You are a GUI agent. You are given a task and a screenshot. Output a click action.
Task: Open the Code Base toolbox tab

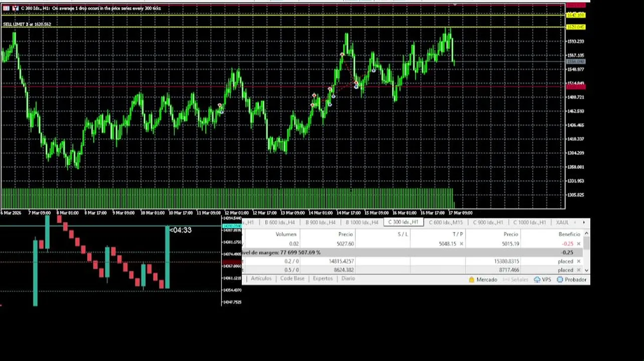pyautogui.click(x=292, y=278)
